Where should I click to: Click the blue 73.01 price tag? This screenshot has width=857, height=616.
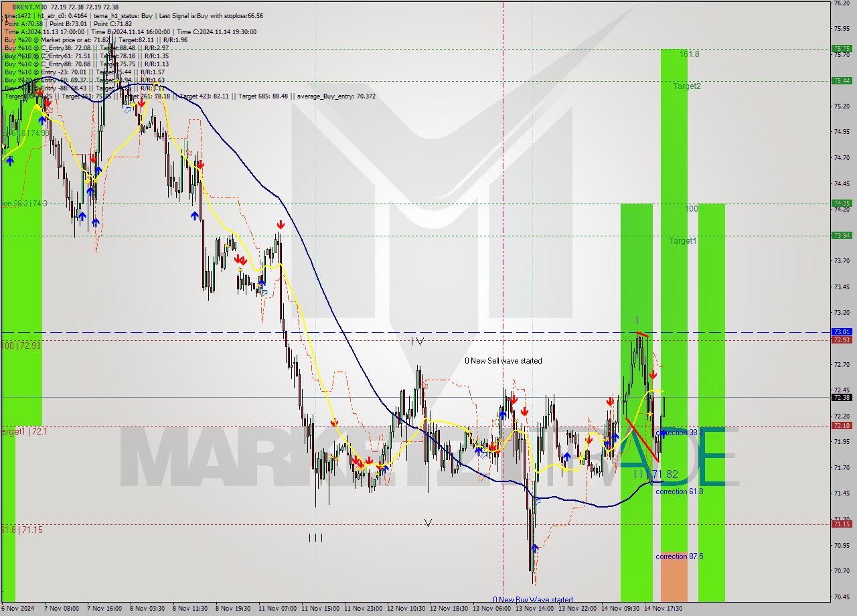point(842,331)
